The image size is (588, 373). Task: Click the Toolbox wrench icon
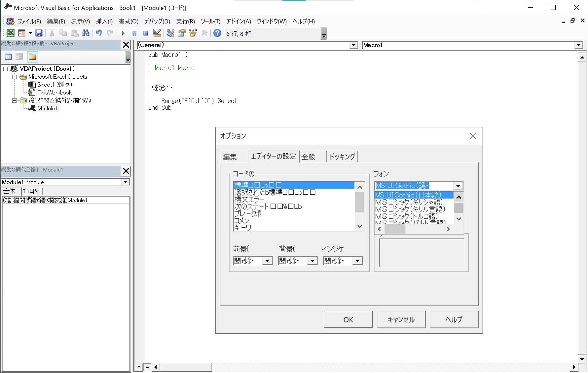coord(204,33)
